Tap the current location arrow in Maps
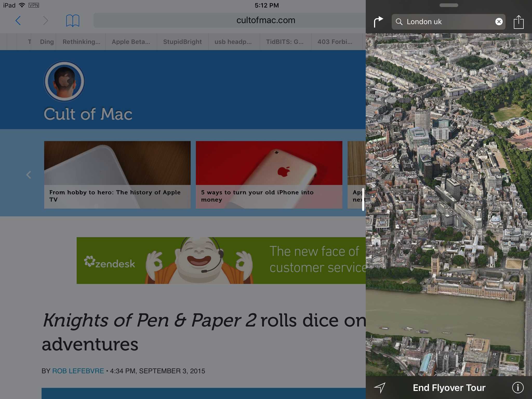 380,388
